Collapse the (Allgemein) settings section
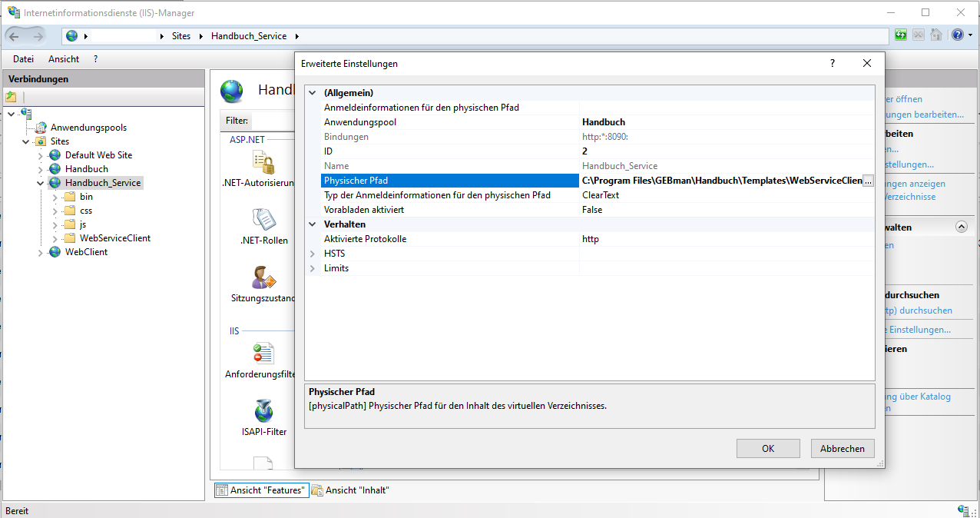Screen dimensions: 980x518 313,93
